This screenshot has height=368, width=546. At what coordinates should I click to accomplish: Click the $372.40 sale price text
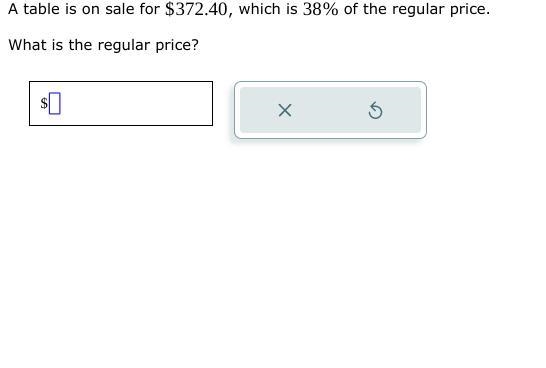tap(196, 9)
